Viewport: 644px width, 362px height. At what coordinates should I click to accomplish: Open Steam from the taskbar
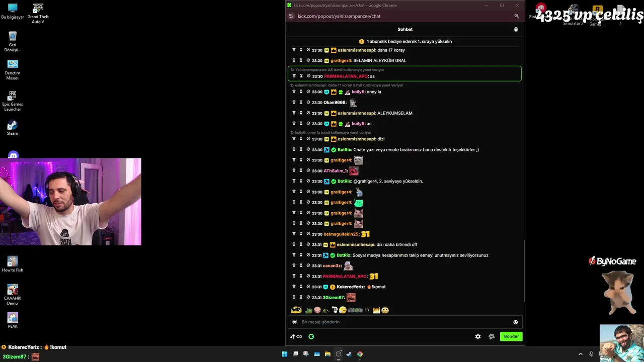[349, 354]
